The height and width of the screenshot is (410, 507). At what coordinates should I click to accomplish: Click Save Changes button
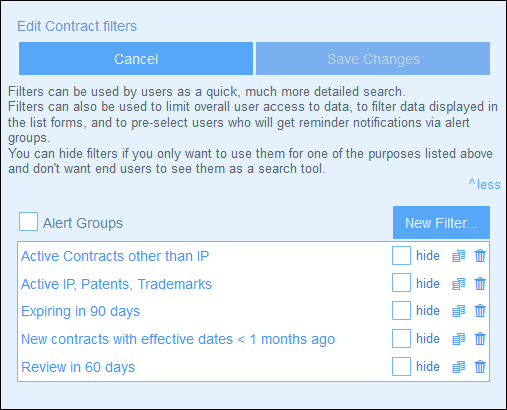373,59
